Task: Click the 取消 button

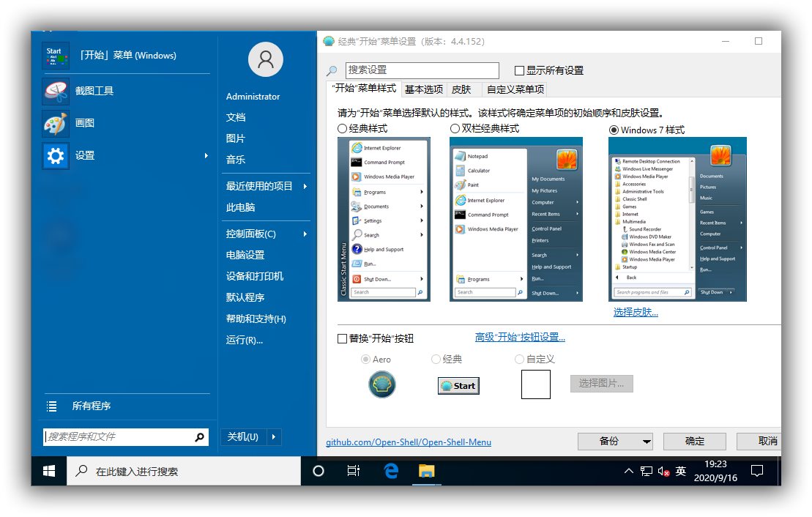Action: (759, 442)
